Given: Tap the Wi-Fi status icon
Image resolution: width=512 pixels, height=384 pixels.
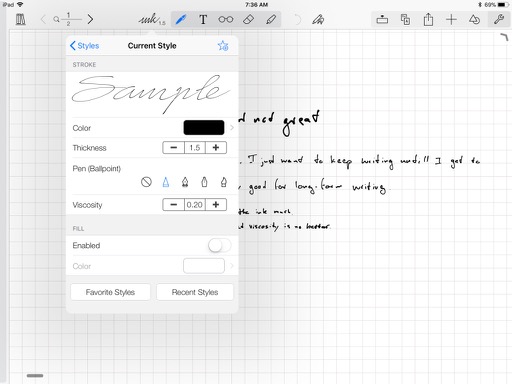Looking at the screenshot, I should pos(20,5).
